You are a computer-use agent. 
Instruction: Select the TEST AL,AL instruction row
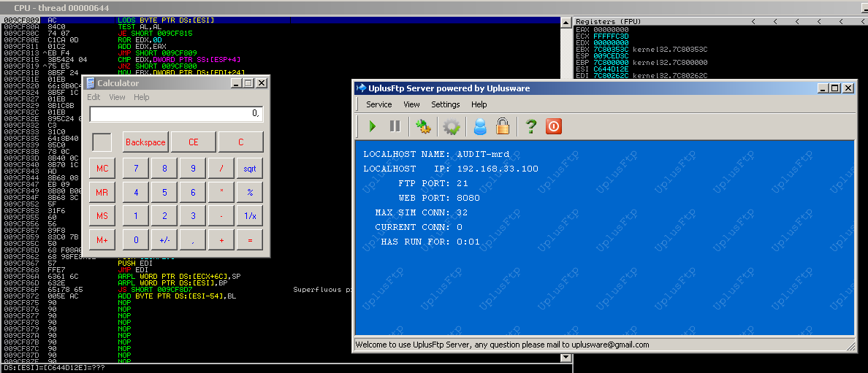pos(138,26)
